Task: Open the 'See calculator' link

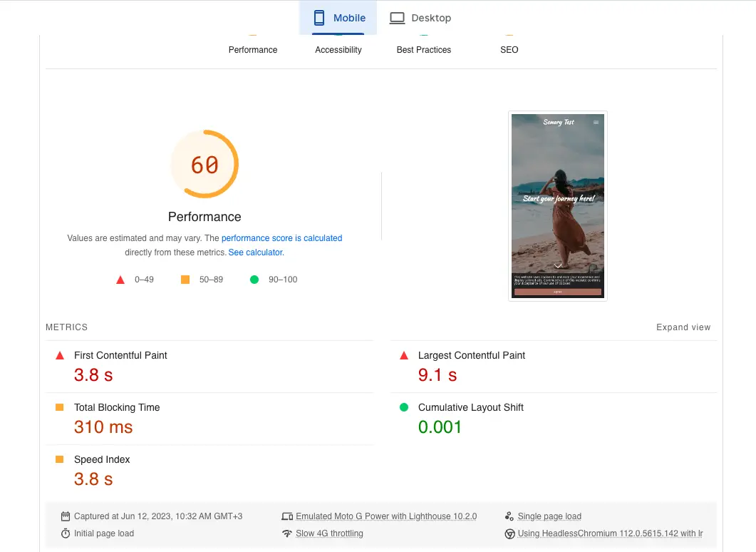Action: pos(256,252)
